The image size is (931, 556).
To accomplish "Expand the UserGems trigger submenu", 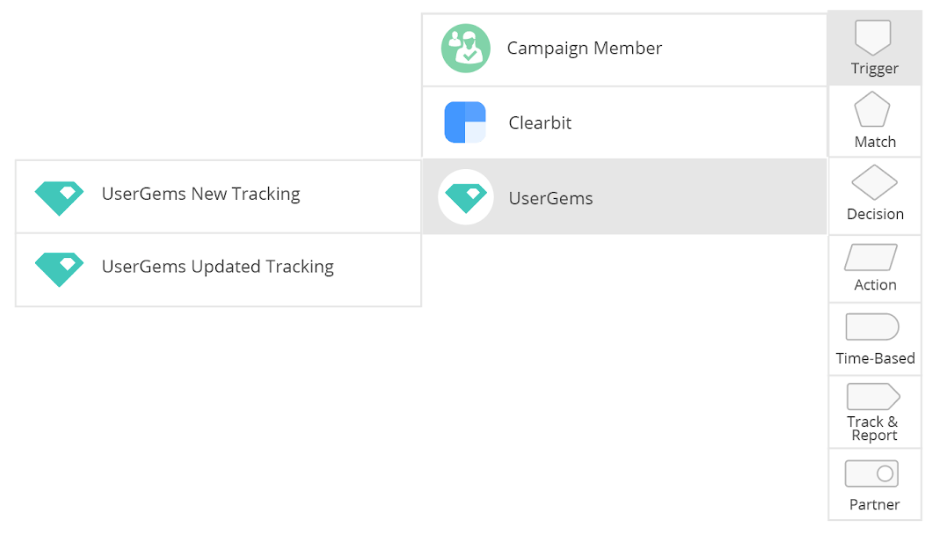I will 624,197.
